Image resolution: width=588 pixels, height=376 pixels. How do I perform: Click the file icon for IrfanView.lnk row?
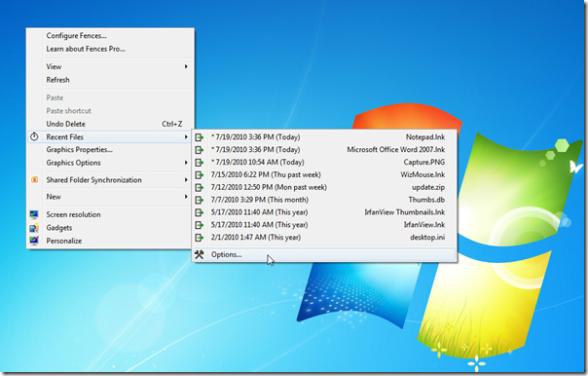pyautogui.click(x=200, y=225)
